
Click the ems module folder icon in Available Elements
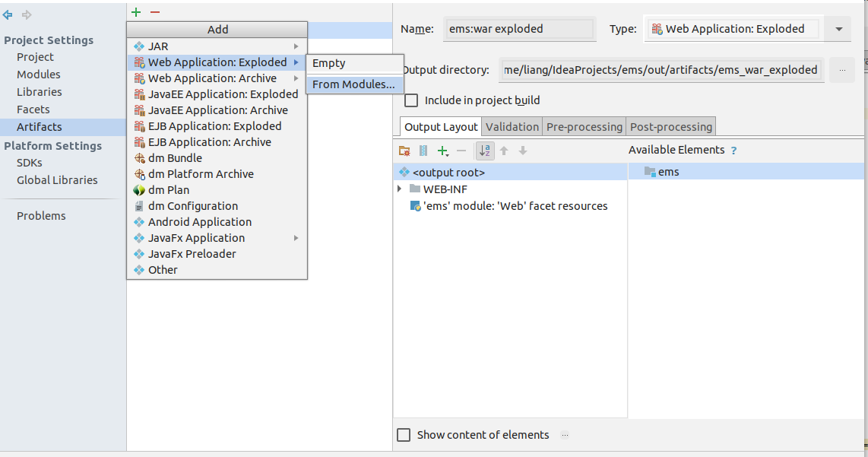[650, 172]
